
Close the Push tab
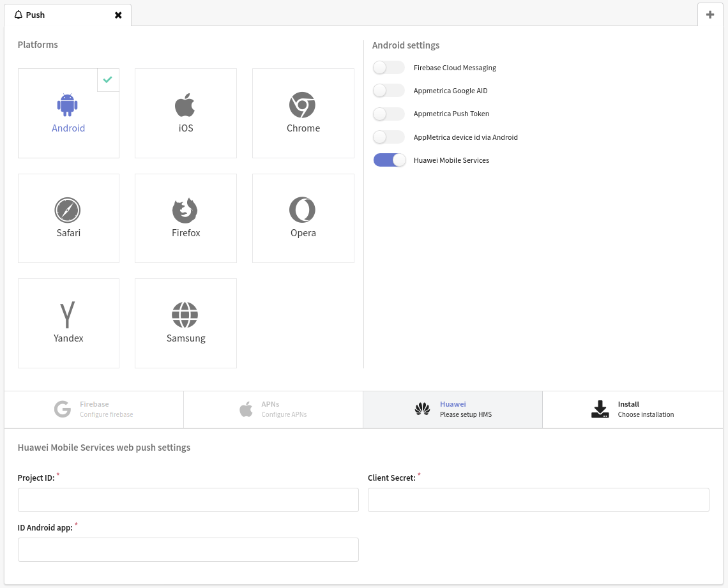[118, 15]
